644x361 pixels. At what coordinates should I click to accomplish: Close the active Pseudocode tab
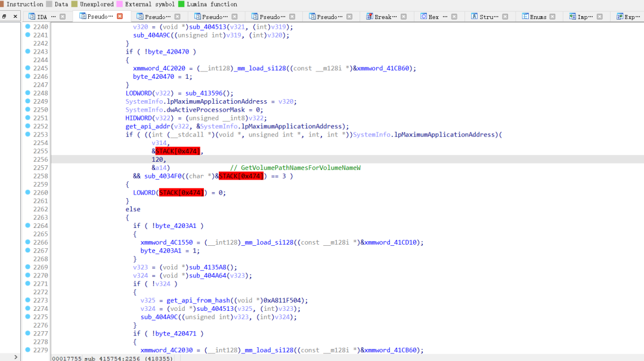point(120,16)
